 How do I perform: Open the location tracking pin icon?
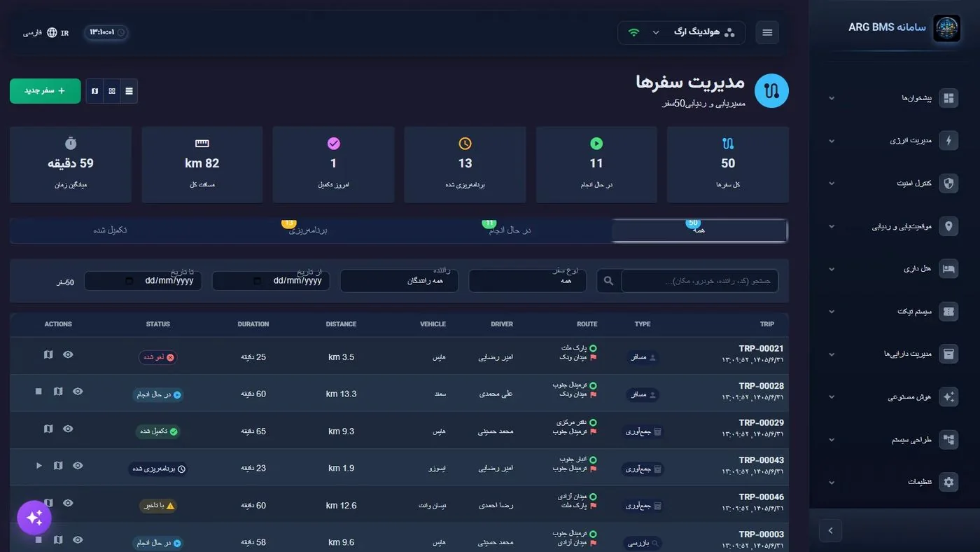point(948,226)
